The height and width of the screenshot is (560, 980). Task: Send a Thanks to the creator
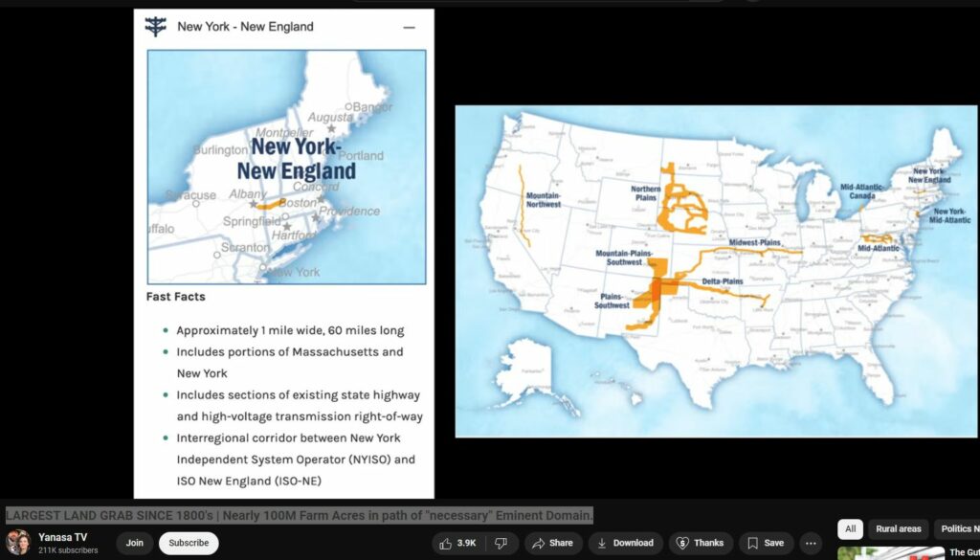point(701,543)
